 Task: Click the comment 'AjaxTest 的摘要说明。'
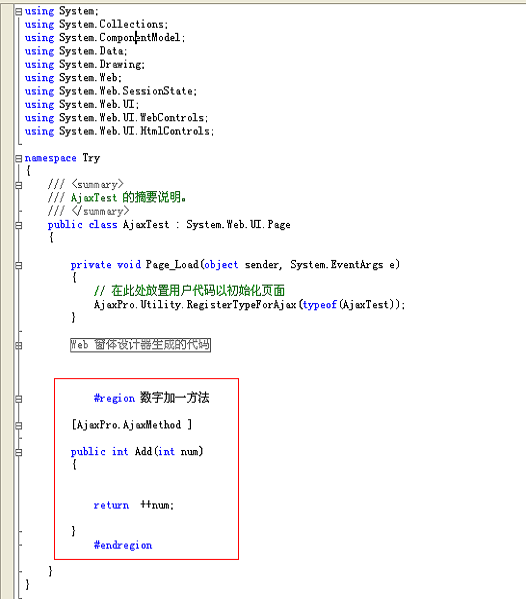tap(128, 198)
